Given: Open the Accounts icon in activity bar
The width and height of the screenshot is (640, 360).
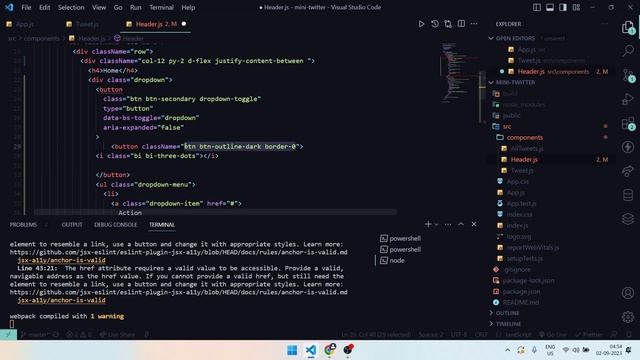Looking at the screenshot, I should (628, 293).
